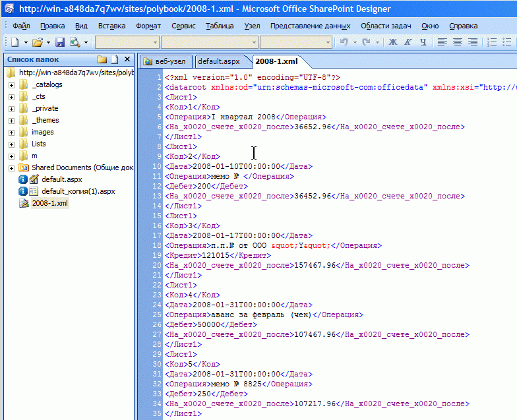The image size is (517, 420).
Task: Select the images folder name
Action: click(x=42, y=132)
